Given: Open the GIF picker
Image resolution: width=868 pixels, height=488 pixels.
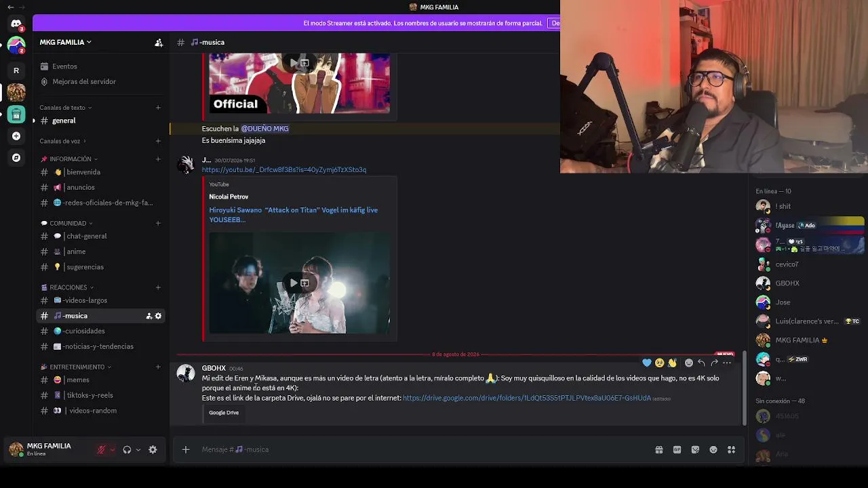Looking at the screenshot, I should point(677,449).
